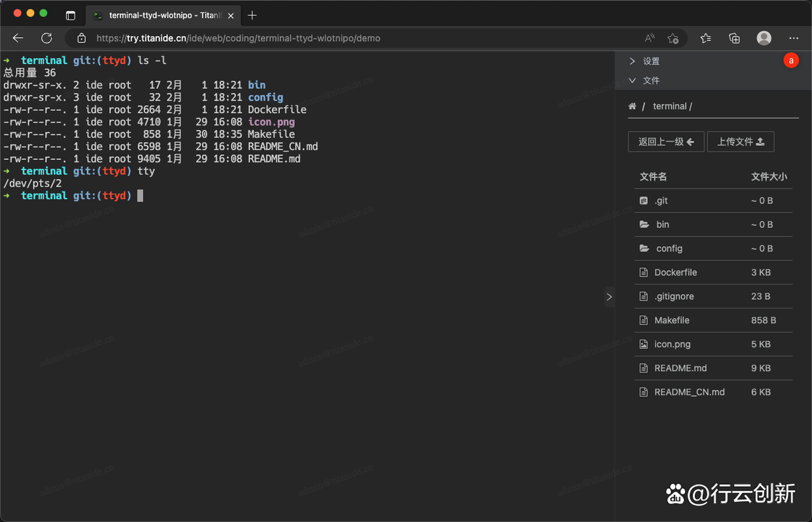Click config in the terminal listing
The image size is (812, 522).
click(265, 97)
